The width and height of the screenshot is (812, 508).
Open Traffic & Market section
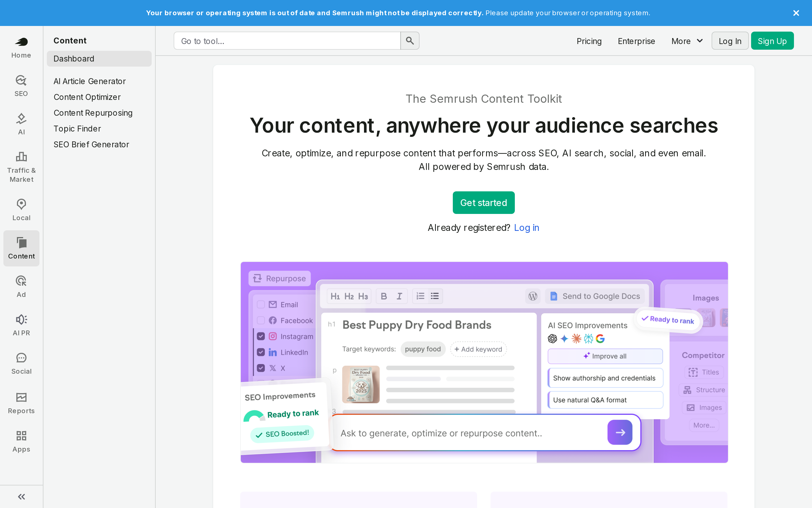coord(21,167)
